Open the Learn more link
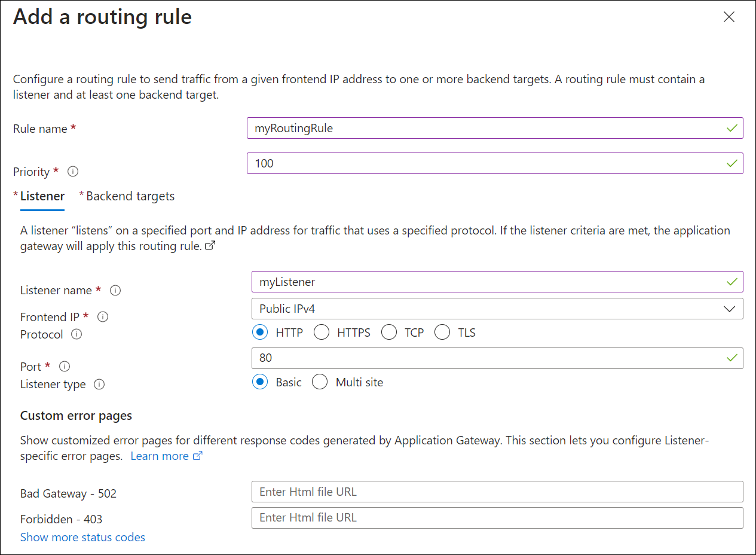This screenshot has height=555, width=756. [160, 456]
